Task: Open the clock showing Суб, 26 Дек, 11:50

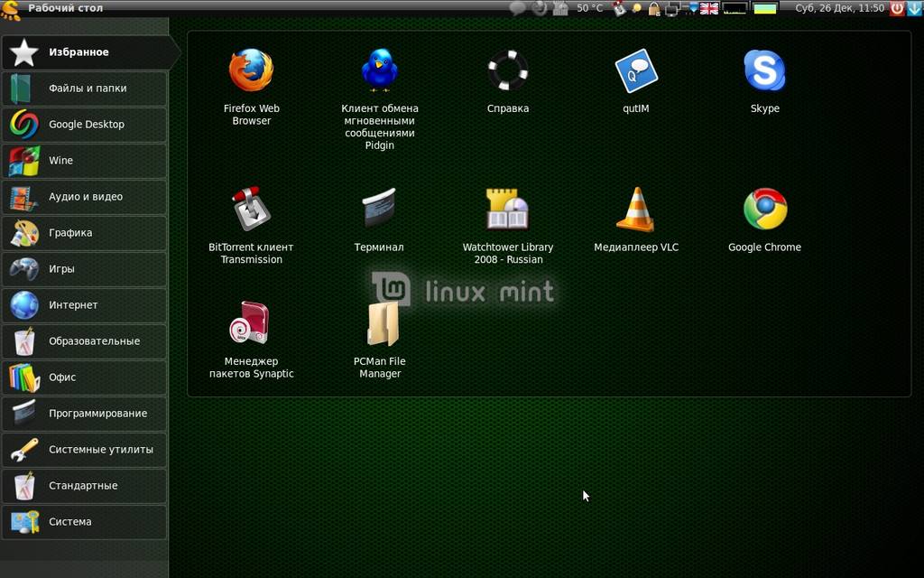Action: pos(840,8)
